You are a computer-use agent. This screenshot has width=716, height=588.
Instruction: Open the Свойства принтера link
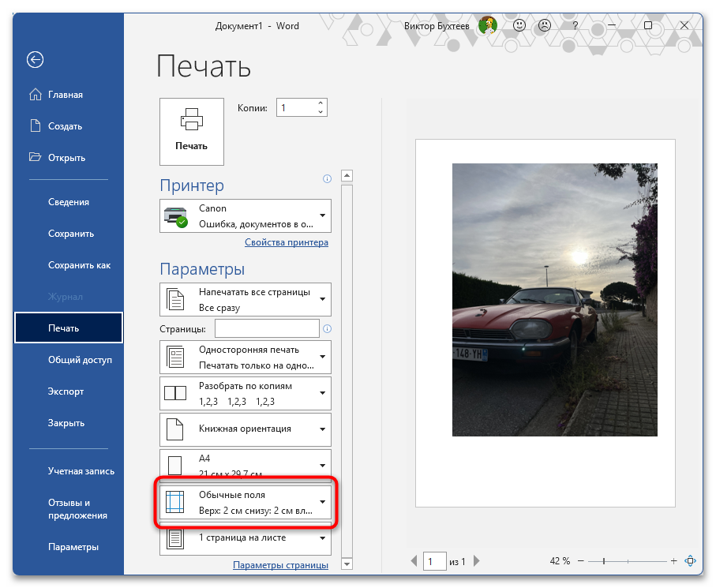[x=286, y=242]
